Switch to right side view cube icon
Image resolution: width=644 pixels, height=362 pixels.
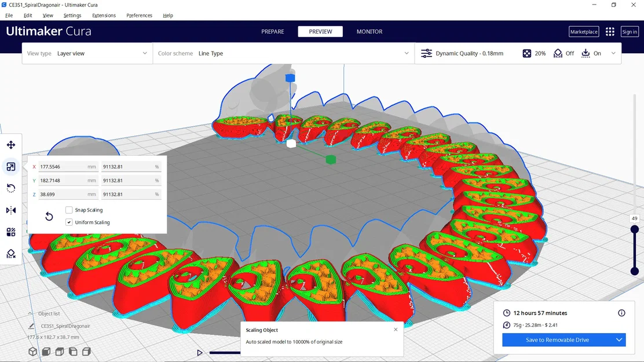[86, 352]
